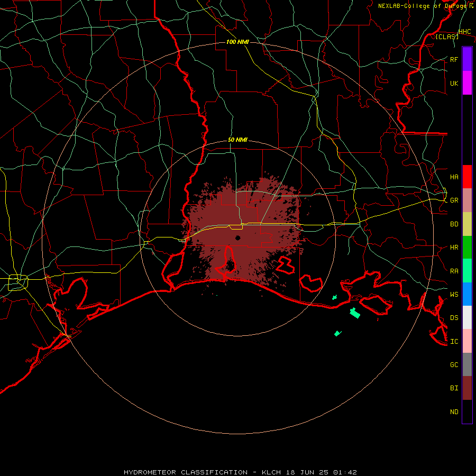
Task: Click the ND black legend swatch
Action: 467,411
